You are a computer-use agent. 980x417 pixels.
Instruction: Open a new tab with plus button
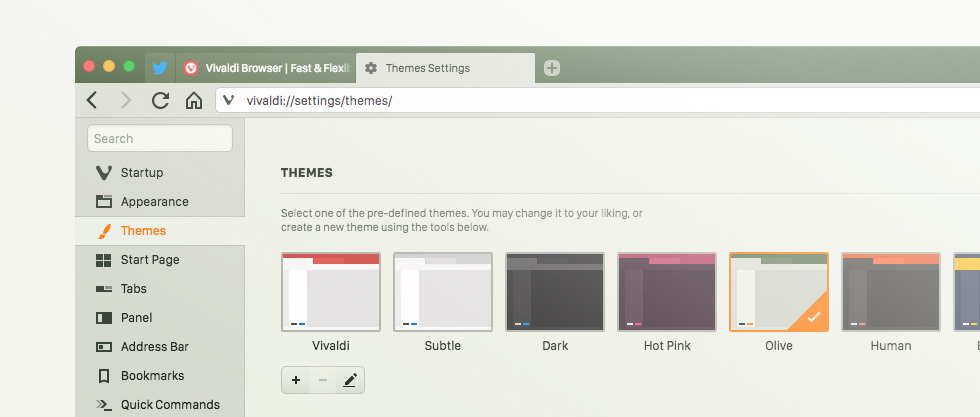pos(551,68)
